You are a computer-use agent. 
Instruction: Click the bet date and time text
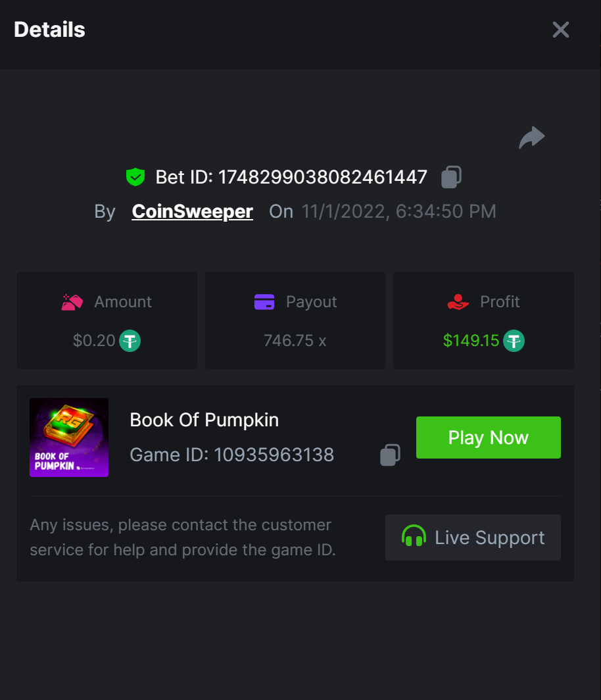click(x=398, y=211)
